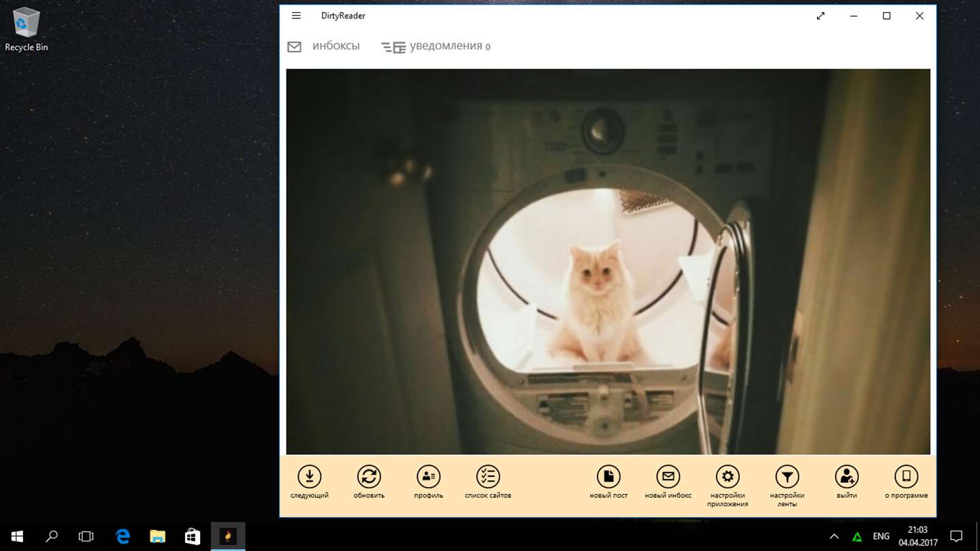Image resolution: width=980 pixels, height=551 pixels.
Task: Click the уведомления list icon
Action: (393, 47)
